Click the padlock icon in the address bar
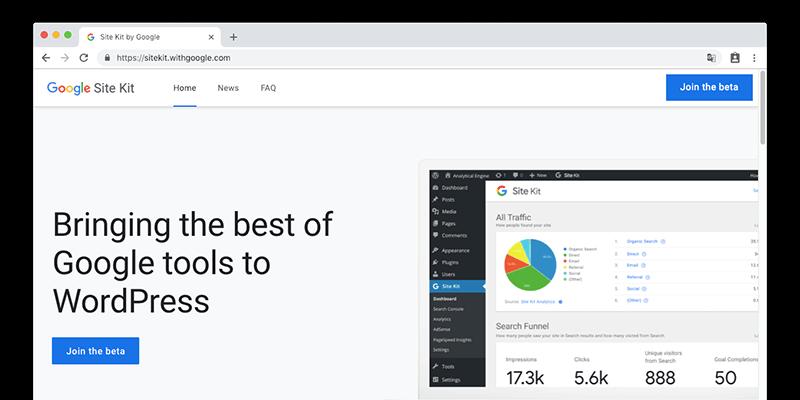800x400 pixels. point(107,58)
